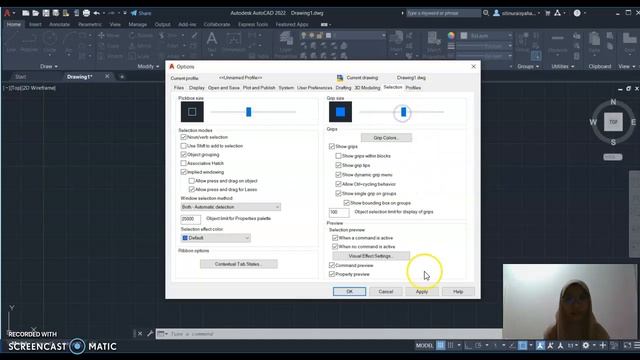This screenshot has height=360, width=640.
Task: Click Visual Effect Settings button
Action: pos(371,256)
